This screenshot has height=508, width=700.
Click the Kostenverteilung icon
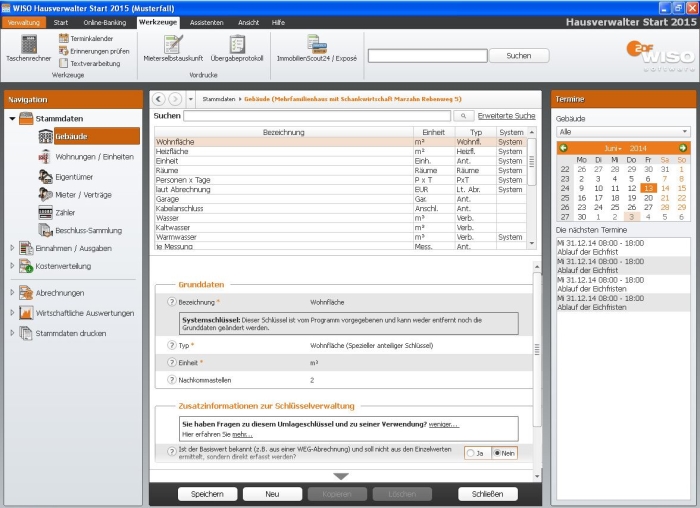26,266
